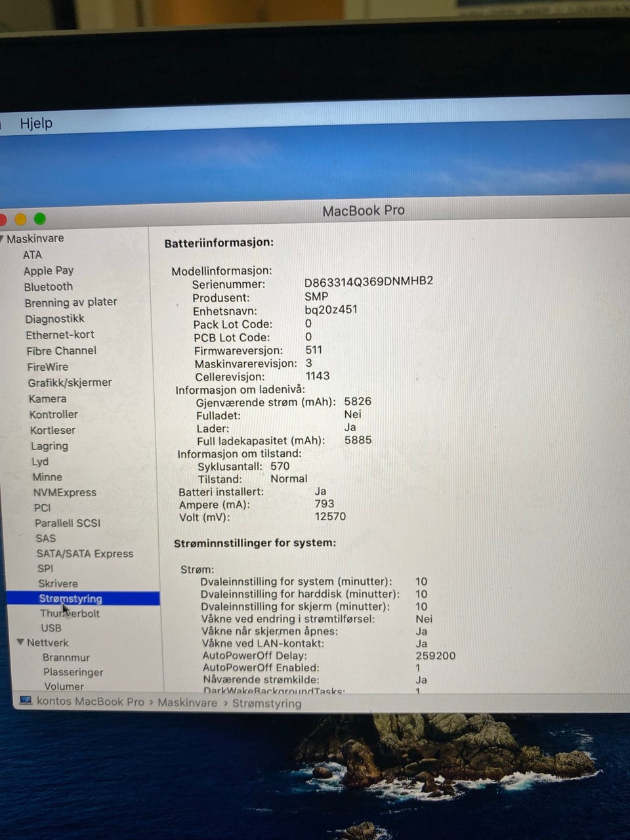630x840 pixels.
Task: Click the Modellinformasjon label
Action: pos(222,270)
